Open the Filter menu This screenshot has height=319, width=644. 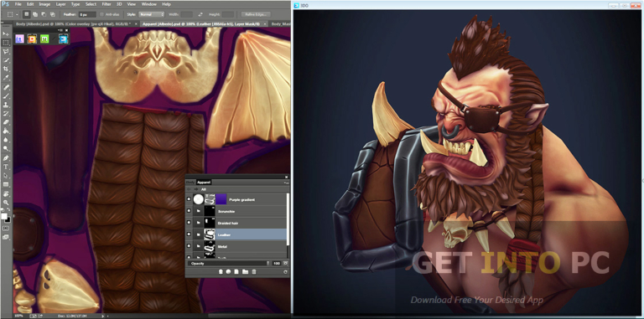[106, 4]
